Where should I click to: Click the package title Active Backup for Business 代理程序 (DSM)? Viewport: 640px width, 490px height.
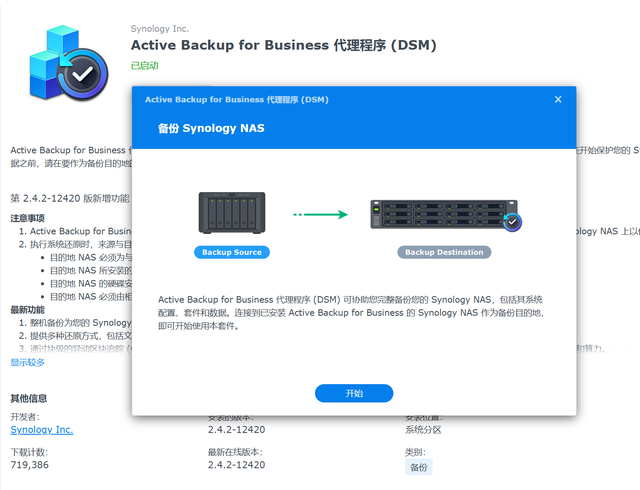click(x=284, y=45)
